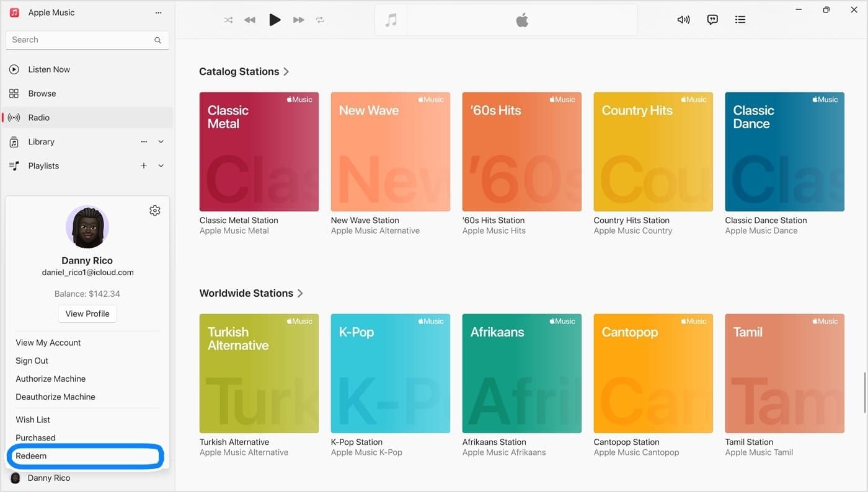Viewport: 868px width, 492px height.
Task: Toggle play on the transport controls
Action: tap(275, 19)
